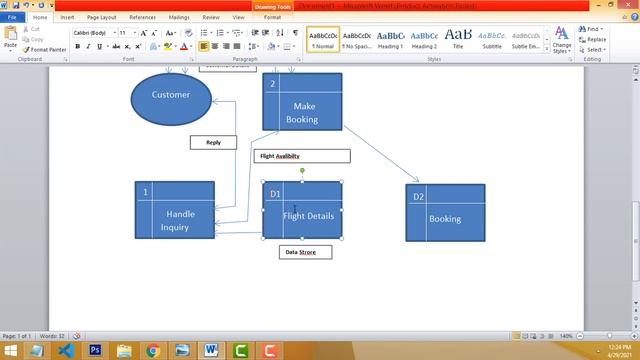Toggle Show/Hide paragraph marks
The width and height of the screenshot is (640, 360).
[295, 33]
